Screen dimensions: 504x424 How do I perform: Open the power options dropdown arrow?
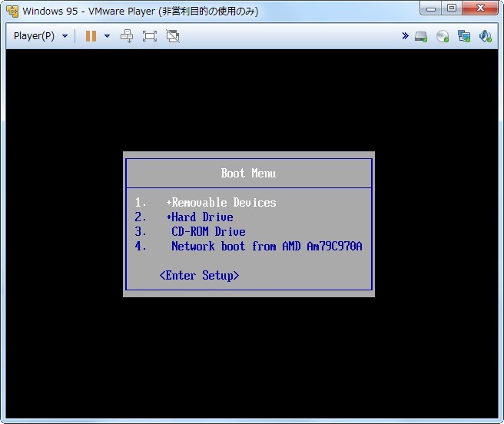[108, 36]
